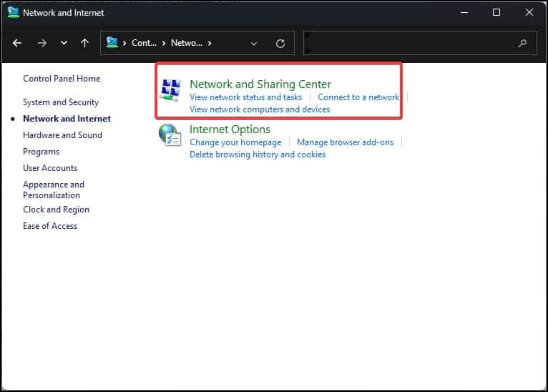Click Connect to a network
The image size is (548, 392).
point(358,97)
